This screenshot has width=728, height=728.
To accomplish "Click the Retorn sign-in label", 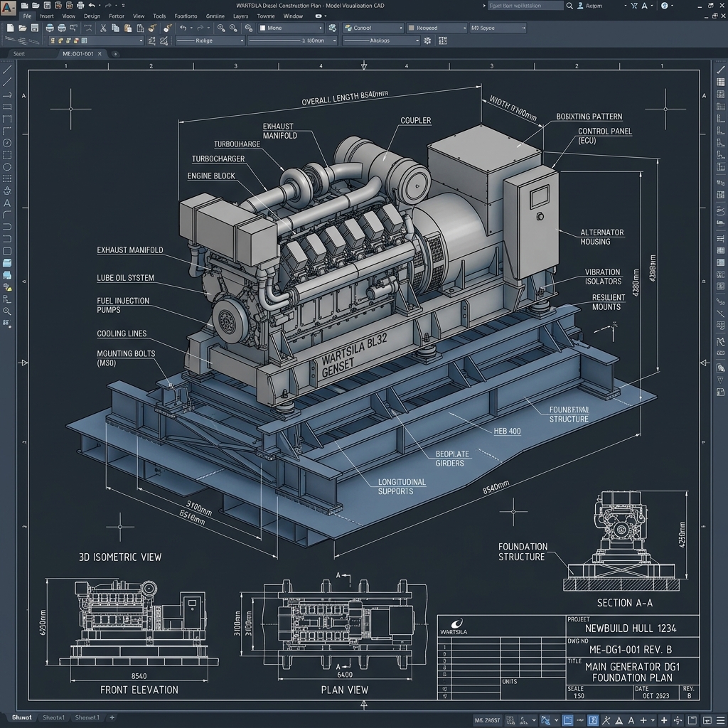I will tap(594, 6).
